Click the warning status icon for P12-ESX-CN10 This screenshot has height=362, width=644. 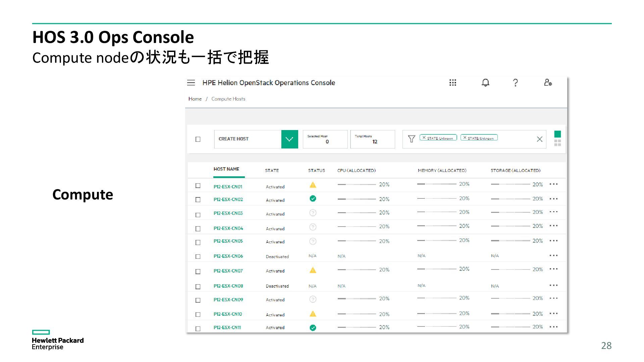pos(313,314)
